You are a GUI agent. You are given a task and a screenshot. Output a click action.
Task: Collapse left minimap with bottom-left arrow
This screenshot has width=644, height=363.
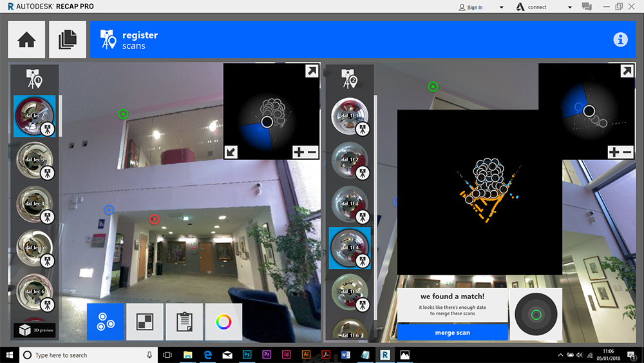pos(231,152)
